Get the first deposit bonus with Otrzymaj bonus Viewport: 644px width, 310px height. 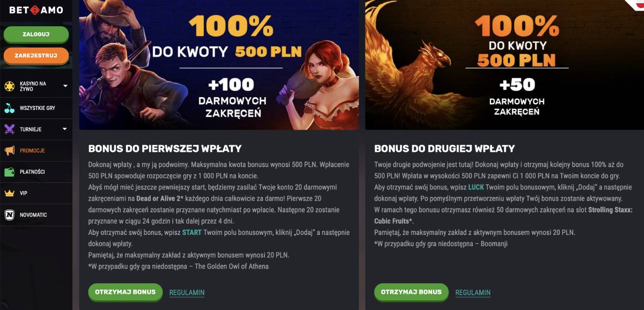pos(125,292)
